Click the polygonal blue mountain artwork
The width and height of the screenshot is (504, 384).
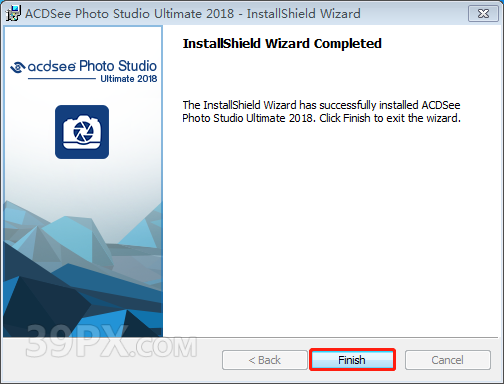(83, 270)
